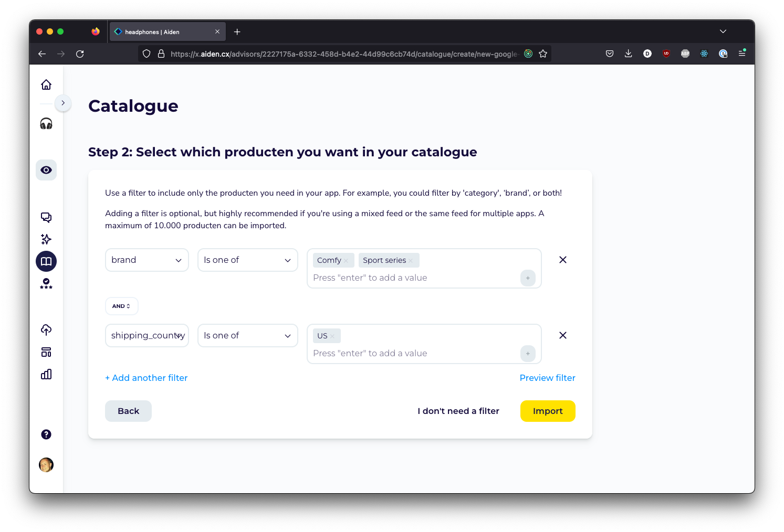Reload the current page
The height and width of the screenshot is (532, 784).
(80, 54)
